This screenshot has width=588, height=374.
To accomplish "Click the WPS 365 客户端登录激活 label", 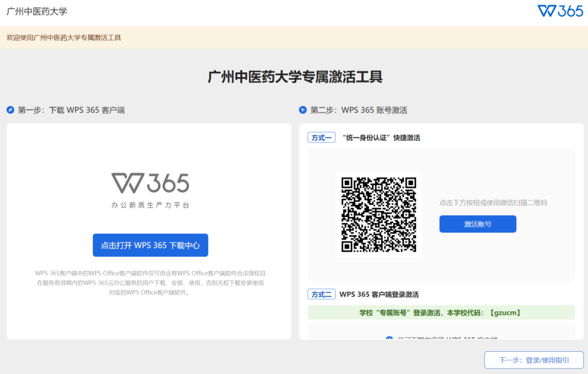I will (379, 294).
